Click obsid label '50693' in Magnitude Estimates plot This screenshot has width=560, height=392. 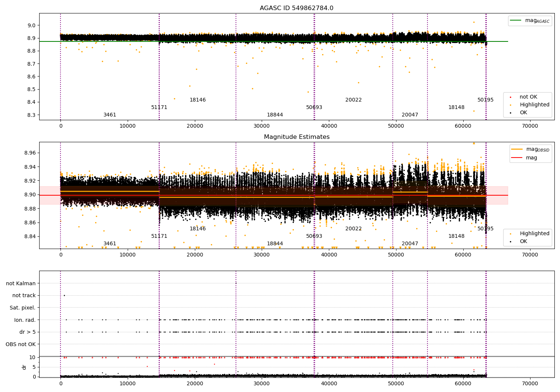click(x=314, y=236)
